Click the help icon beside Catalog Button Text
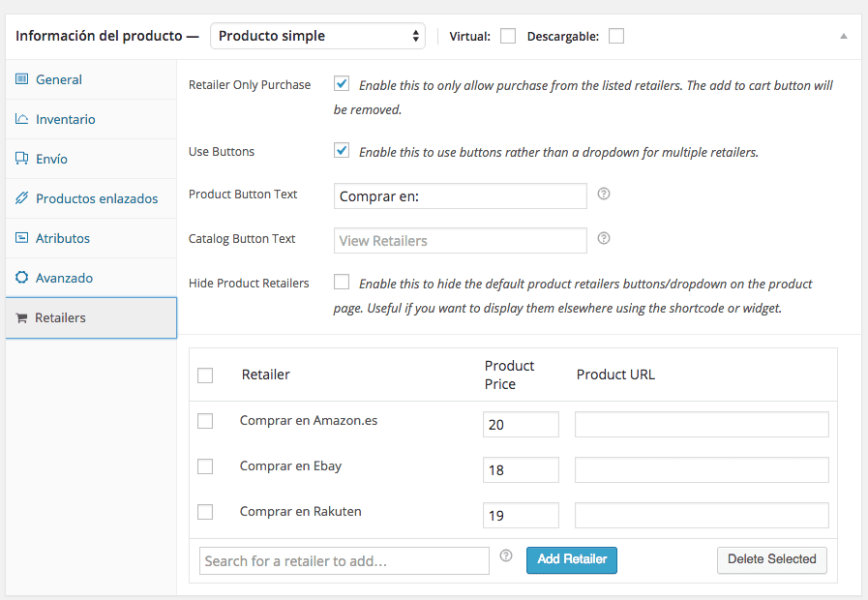This screenshot has width=868, height=600. coord(604,238)
